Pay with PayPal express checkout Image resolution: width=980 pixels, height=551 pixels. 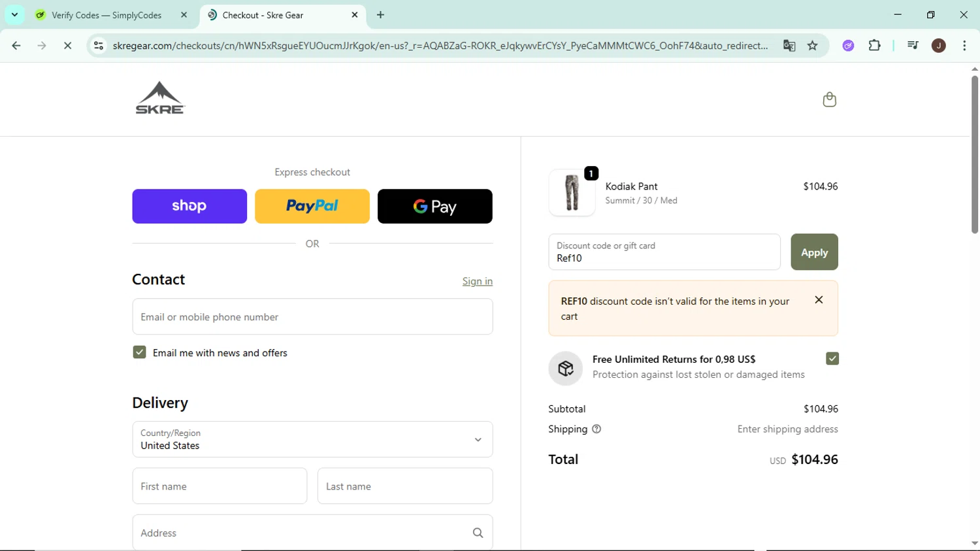[x=312, y=207]
